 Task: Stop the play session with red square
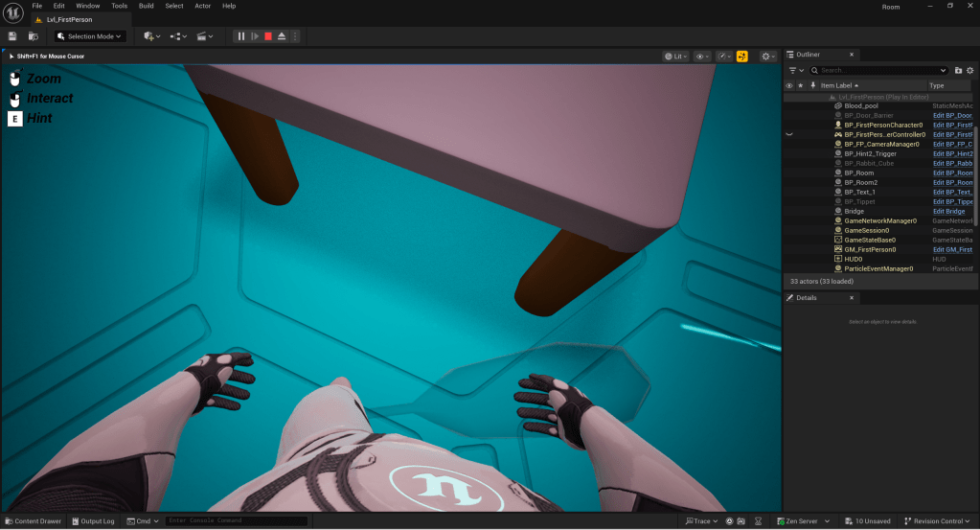[268, 36]
